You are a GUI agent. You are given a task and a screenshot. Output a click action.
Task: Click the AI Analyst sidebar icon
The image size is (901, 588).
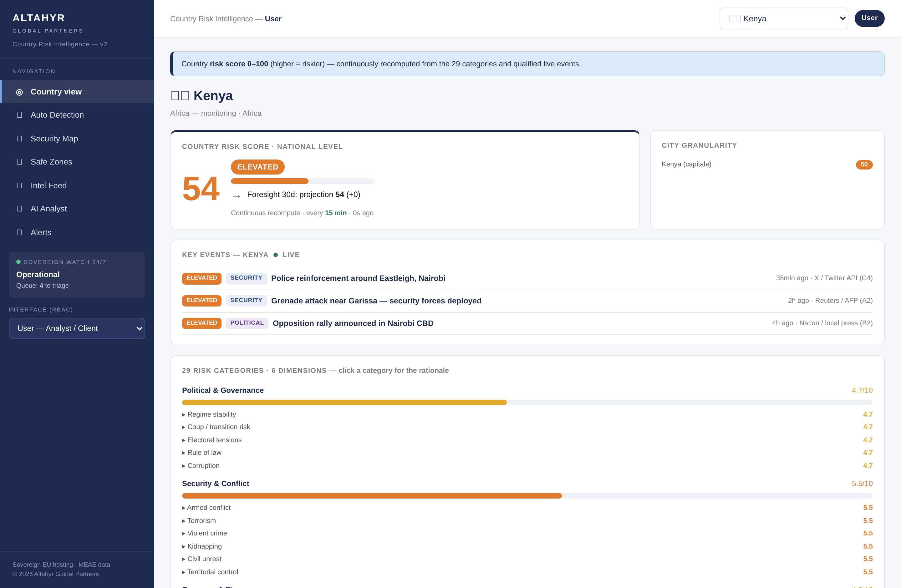[x=19, y=209]
